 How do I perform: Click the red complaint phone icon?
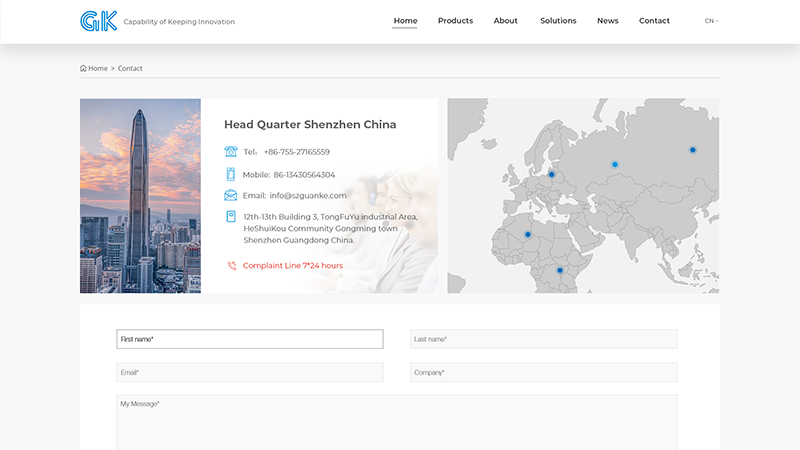click(x=232, y=265)
